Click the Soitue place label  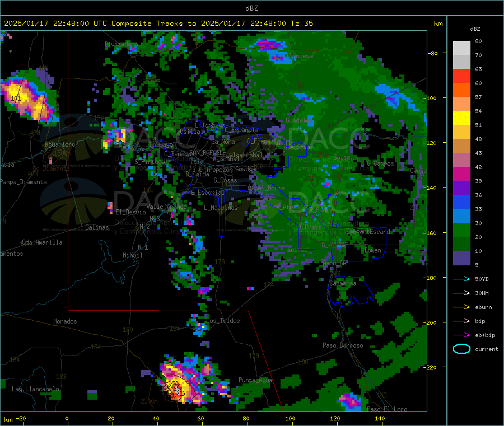click(x=297, y=250)
